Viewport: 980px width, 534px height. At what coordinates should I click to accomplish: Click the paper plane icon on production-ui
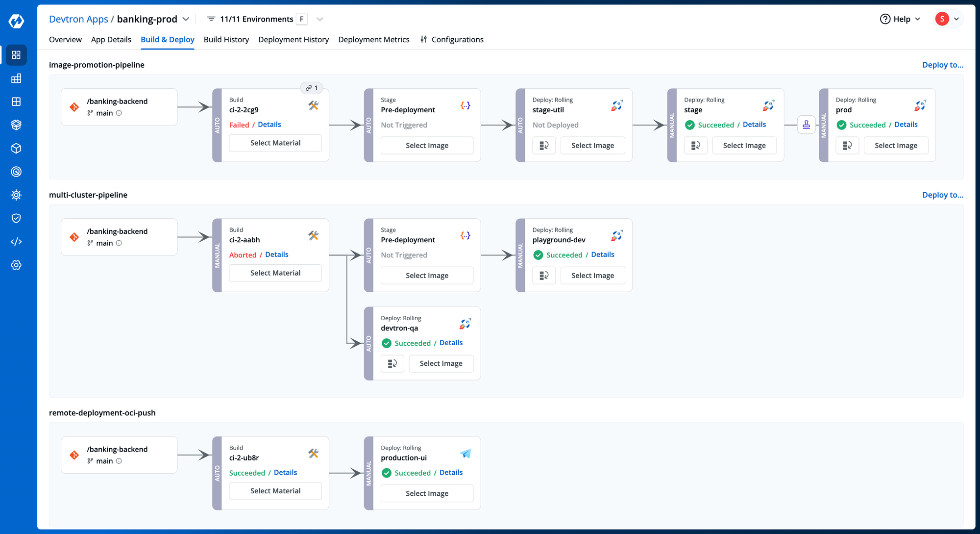[465, 454]
